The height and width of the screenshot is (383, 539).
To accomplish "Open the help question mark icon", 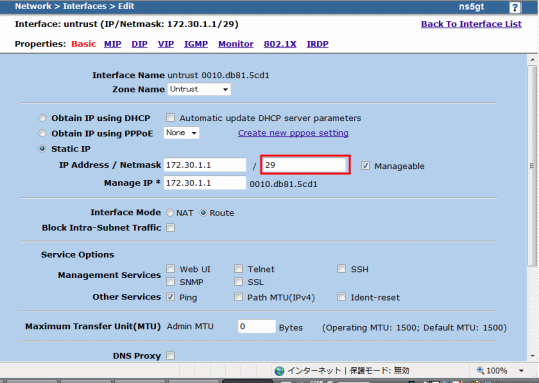I will pyautogui.click(x=515, y=7).
